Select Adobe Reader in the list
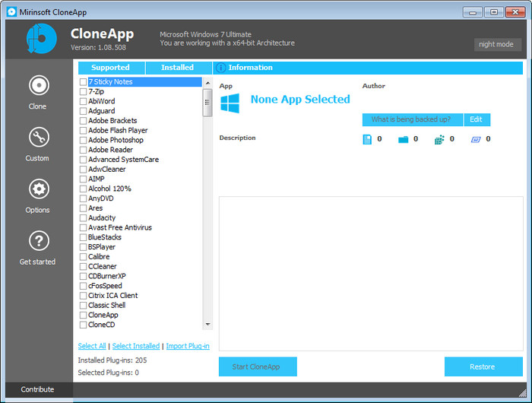Image resolution: width=532 pixels, height=403 pixels. click(x=111, y=150)
